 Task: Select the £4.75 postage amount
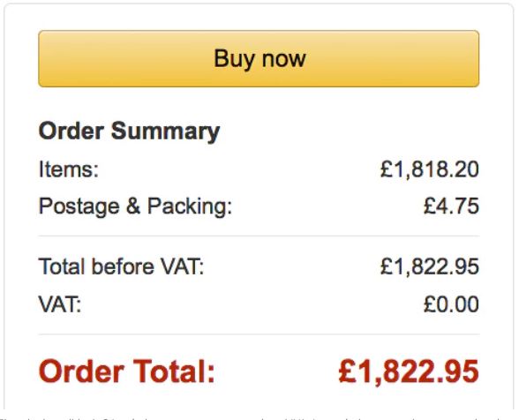click(451, 206)
